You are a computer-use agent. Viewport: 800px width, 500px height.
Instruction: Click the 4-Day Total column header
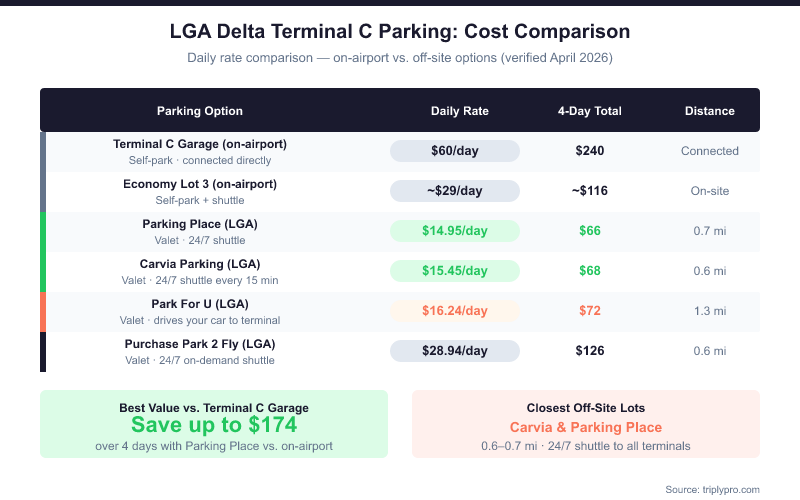pyautogui.click(x=590, y=111)
